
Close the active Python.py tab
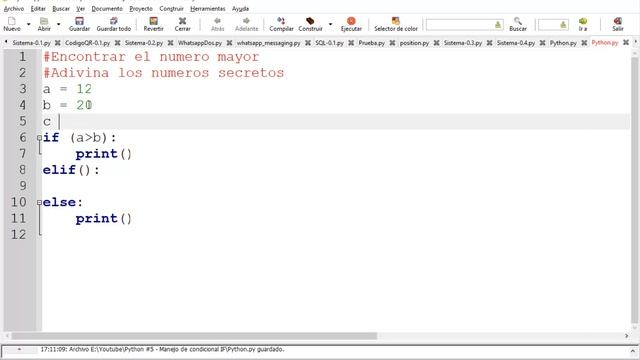pos(625,43)
